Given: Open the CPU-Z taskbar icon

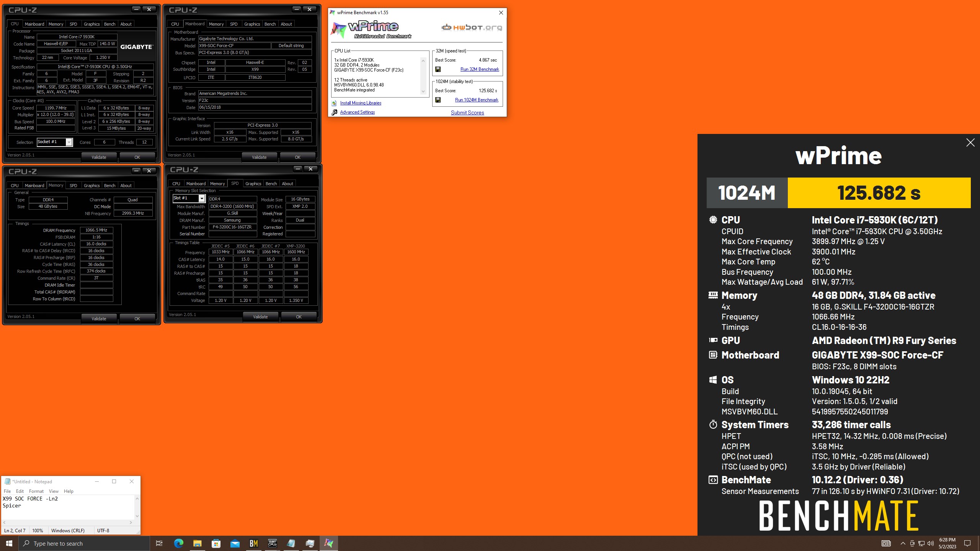Looking at the screenshot, I should (x=272, y=543).
